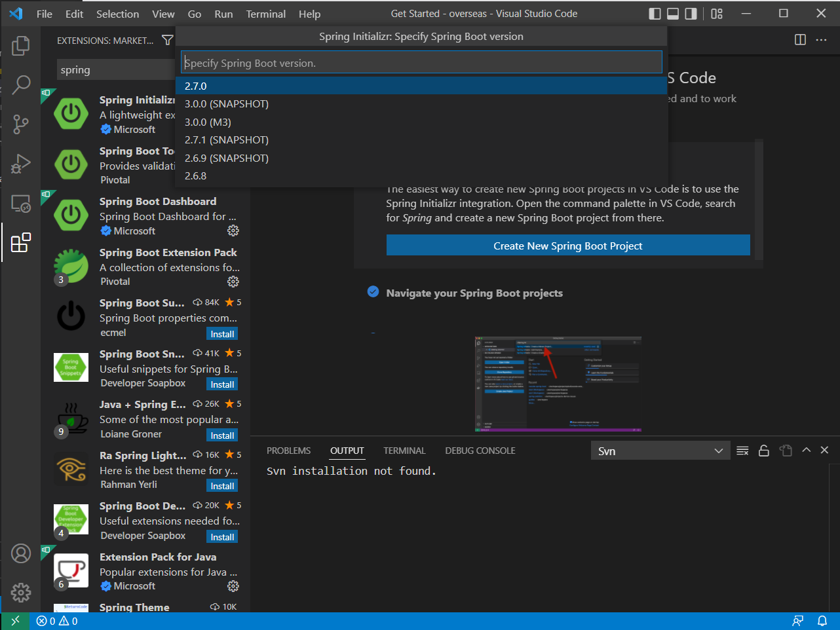Open the Spring Theme extension entry

point(145,608)
